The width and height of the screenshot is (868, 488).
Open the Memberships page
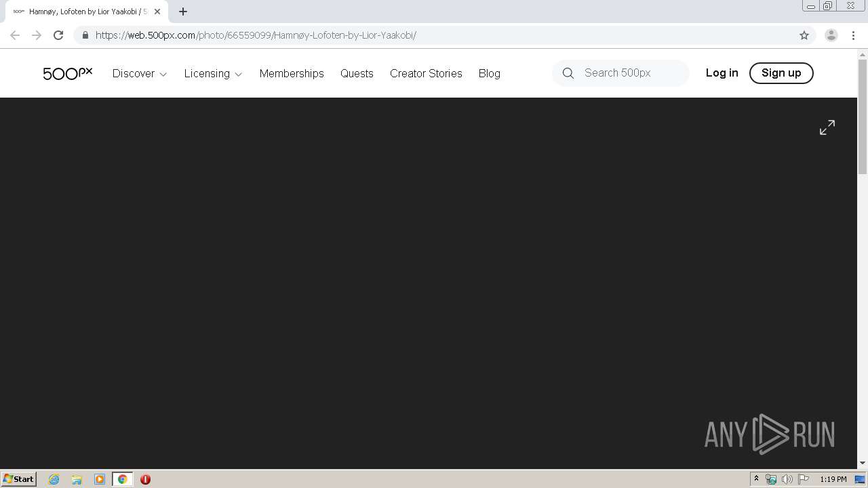click(x=292, y=73)
